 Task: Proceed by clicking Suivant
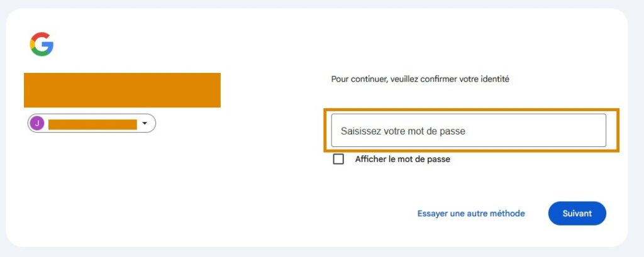(577, 214)
